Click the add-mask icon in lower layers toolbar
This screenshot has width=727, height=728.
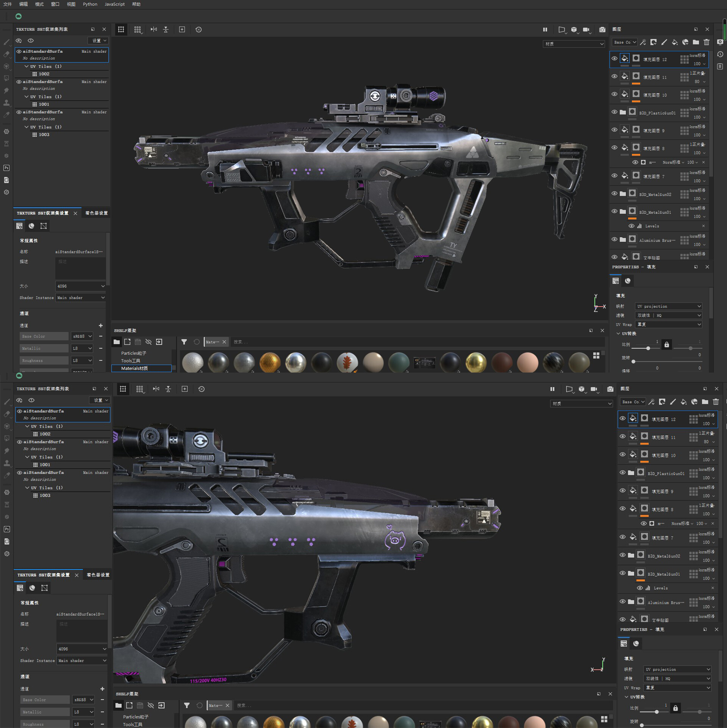tap(662, 402)
